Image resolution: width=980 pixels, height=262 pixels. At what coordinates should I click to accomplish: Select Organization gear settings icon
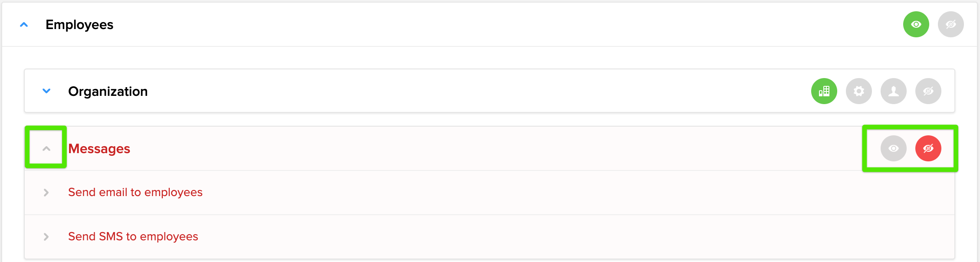(x=858, y=91)
